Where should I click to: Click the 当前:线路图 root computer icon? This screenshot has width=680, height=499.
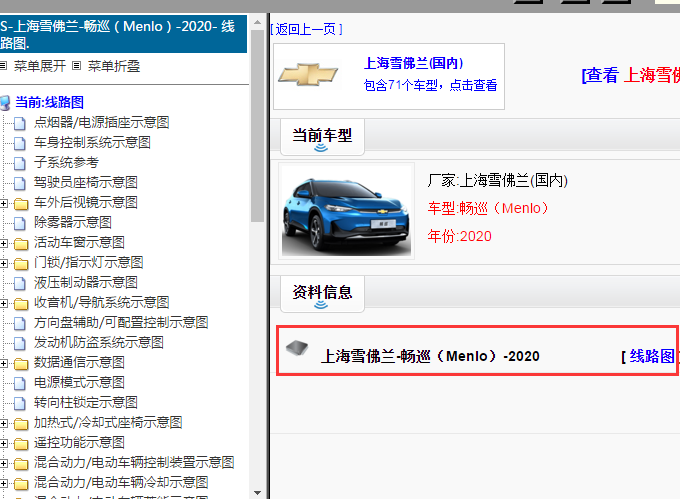pos(5,103)
